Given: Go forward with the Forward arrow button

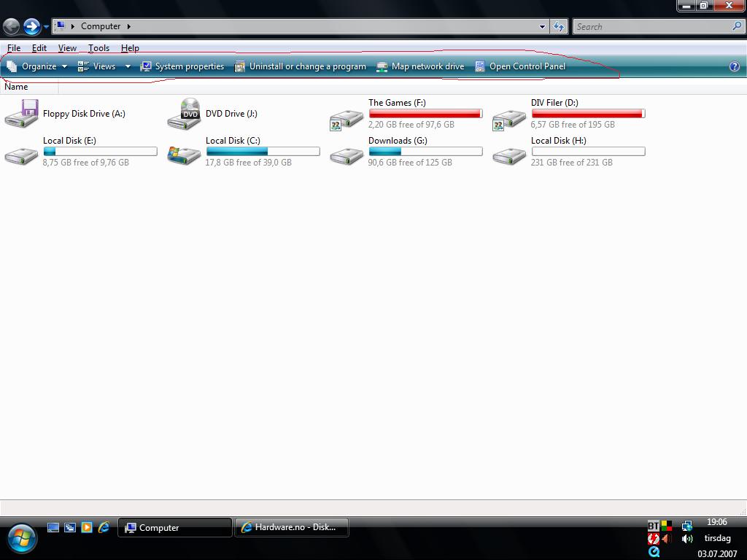Looking at the screenshot, I should [31, 27].
